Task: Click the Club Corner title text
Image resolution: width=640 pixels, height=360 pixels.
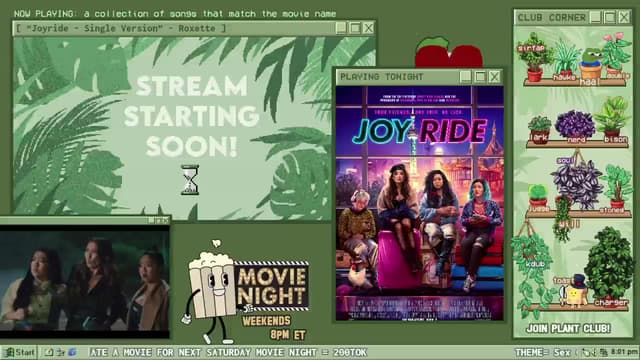Action: click(552, 18)
